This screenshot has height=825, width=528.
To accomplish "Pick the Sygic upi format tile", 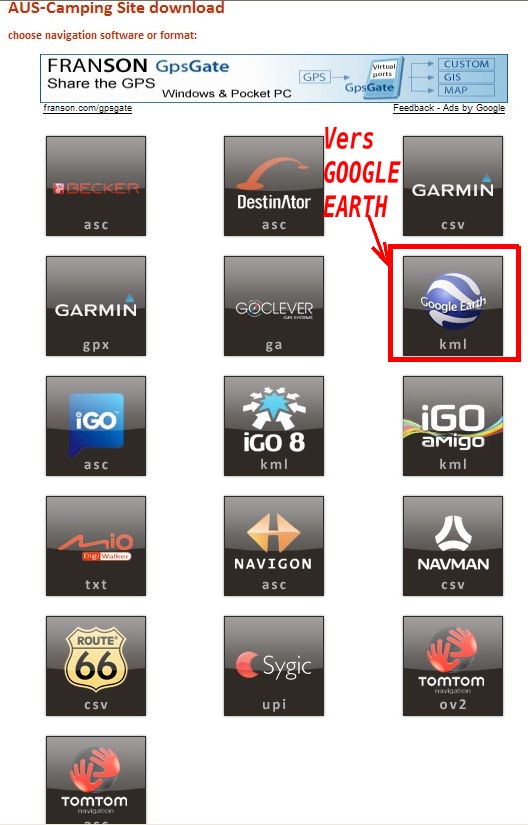I will (x=274, y=666).
